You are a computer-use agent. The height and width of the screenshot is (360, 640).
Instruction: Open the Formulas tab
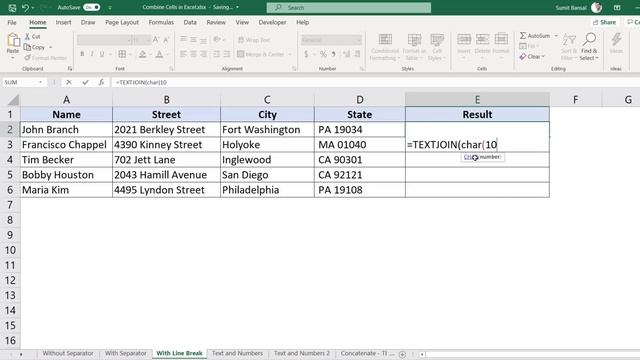[161, 22]
